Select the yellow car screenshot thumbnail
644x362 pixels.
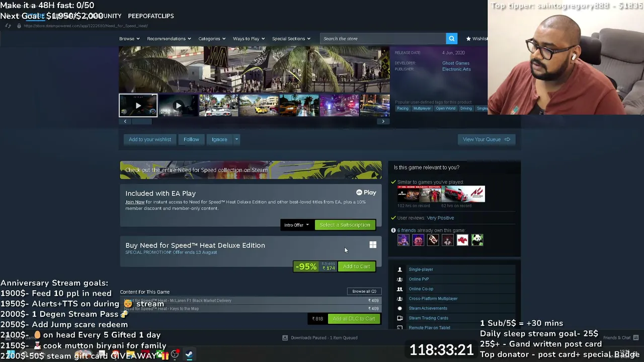[259, 106]
